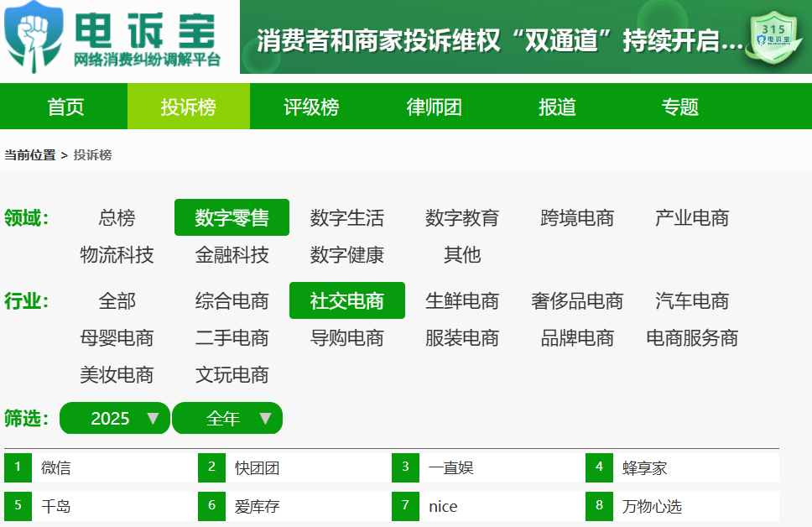
Task: Switch to the 首页 tab
Action: 65,107
